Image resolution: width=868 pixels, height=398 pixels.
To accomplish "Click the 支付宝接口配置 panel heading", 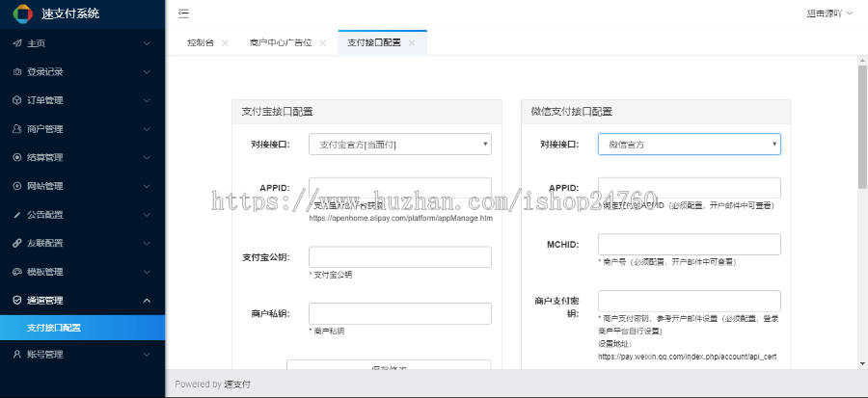I will click(278, 112).
